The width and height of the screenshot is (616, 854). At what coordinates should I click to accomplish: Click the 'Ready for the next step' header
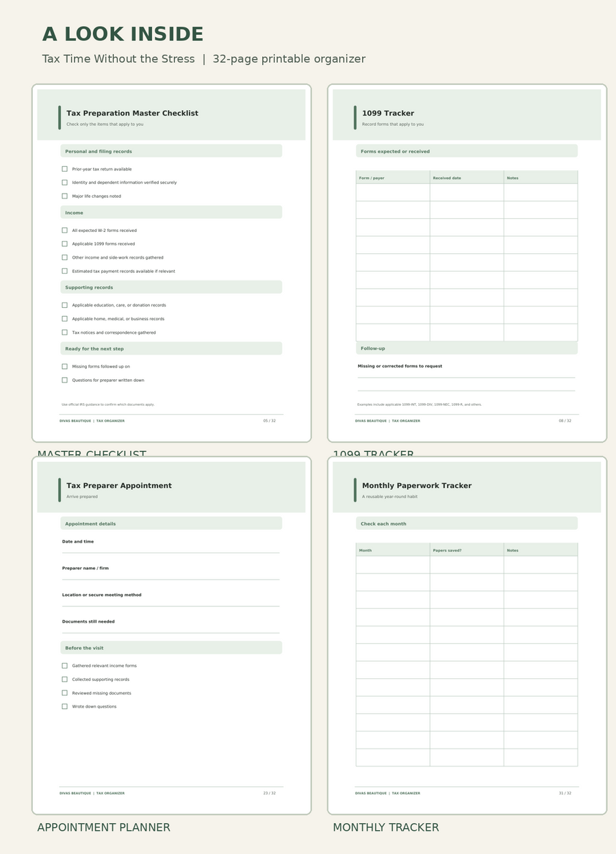click(x=171, y=348)
